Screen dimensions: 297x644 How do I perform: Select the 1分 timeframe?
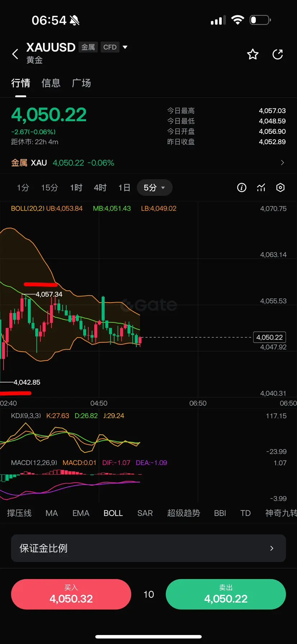(23, 188)
